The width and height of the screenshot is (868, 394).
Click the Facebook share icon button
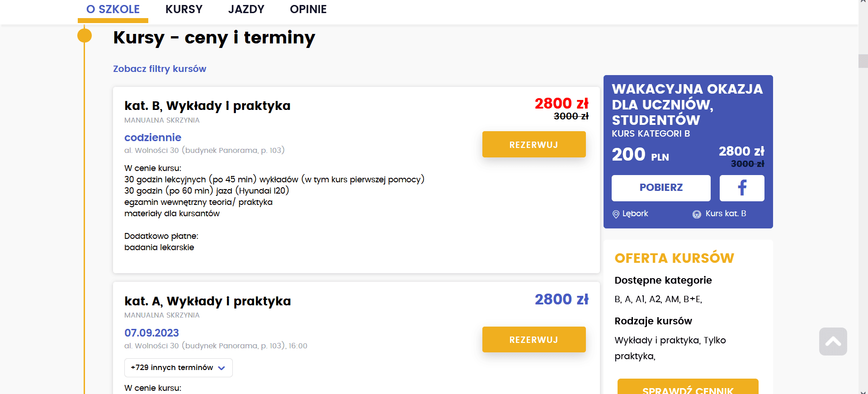tap(742, 188)
